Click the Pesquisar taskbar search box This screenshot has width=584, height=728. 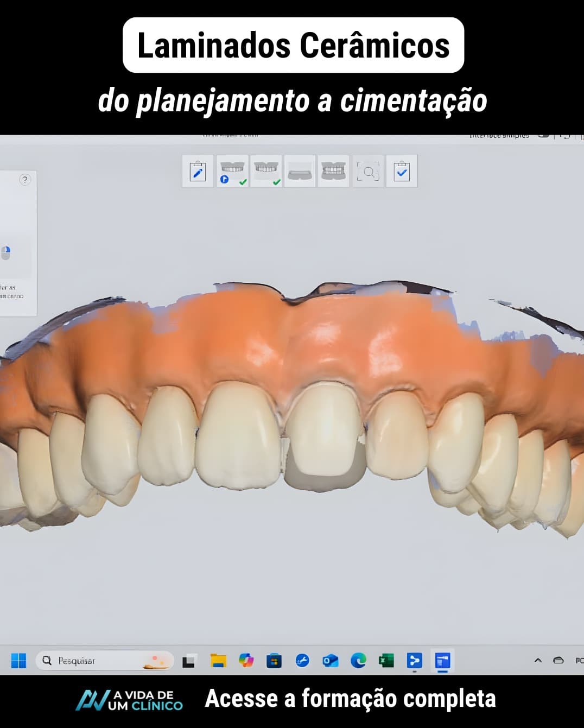(x=105, y=661)
